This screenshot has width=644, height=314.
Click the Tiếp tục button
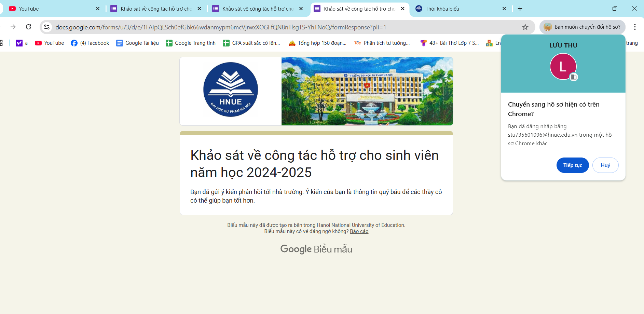(x=572, y=165)
